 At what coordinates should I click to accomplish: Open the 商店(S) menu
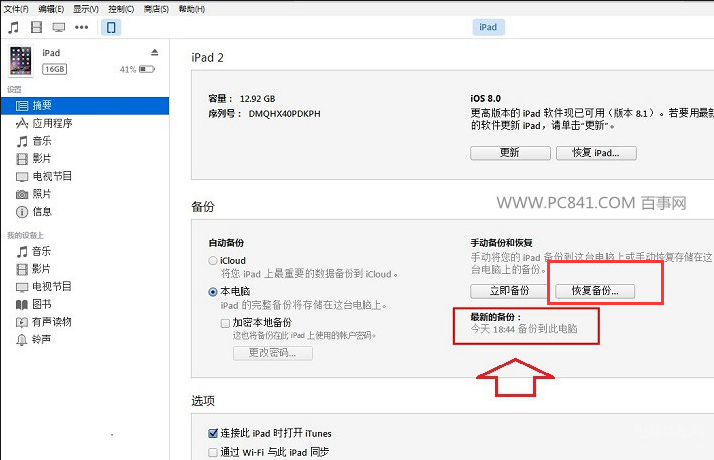tap(156, 9)
